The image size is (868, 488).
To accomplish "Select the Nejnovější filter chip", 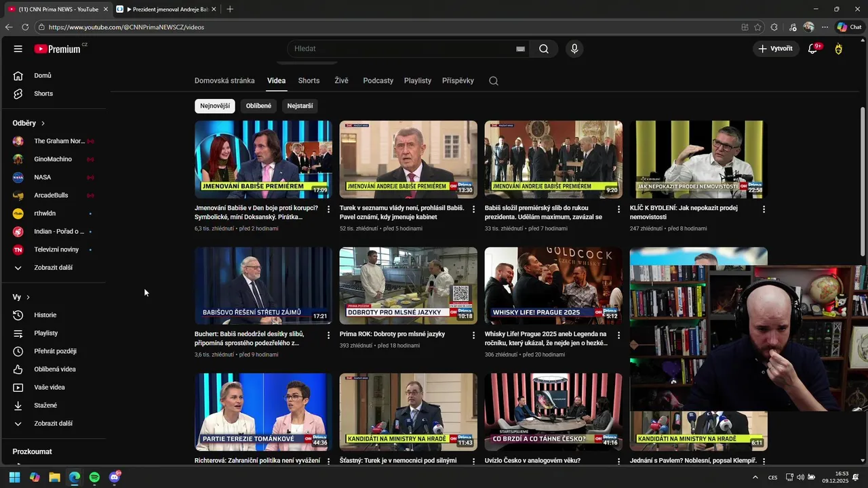I will click(215, 106).
